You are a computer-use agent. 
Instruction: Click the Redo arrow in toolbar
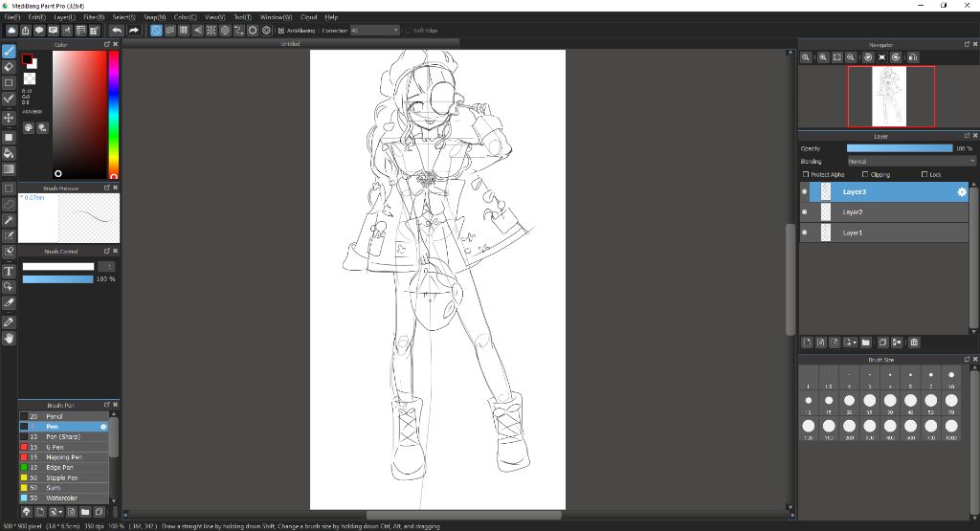(134, 30)
